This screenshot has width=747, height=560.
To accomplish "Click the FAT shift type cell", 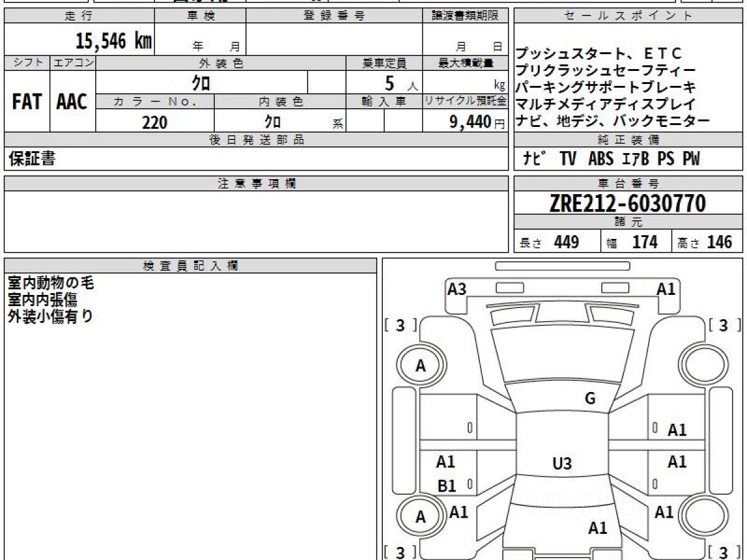I will pyautogui.click(x=27, y=101).
